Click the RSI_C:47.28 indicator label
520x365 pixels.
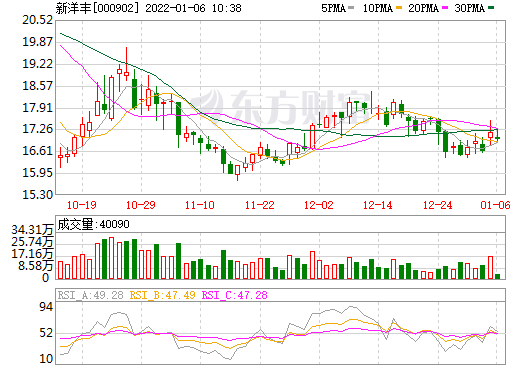point(235,295)
